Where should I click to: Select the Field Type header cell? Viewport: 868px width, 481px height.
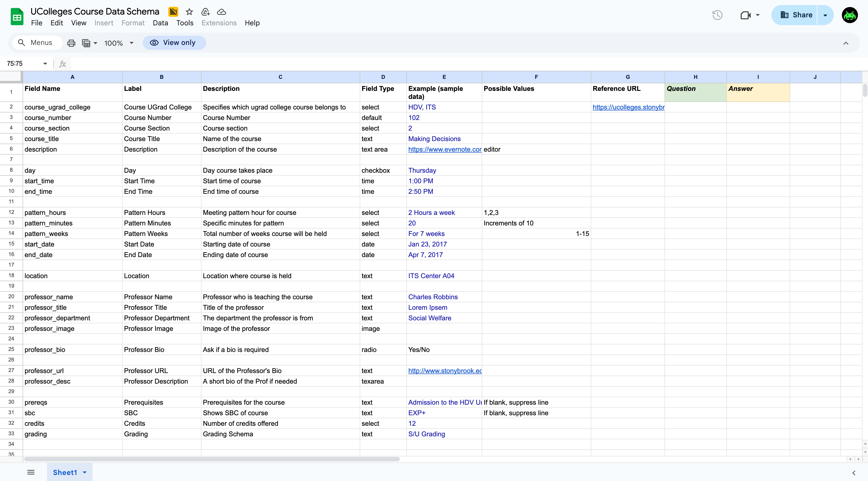(383, 92)
